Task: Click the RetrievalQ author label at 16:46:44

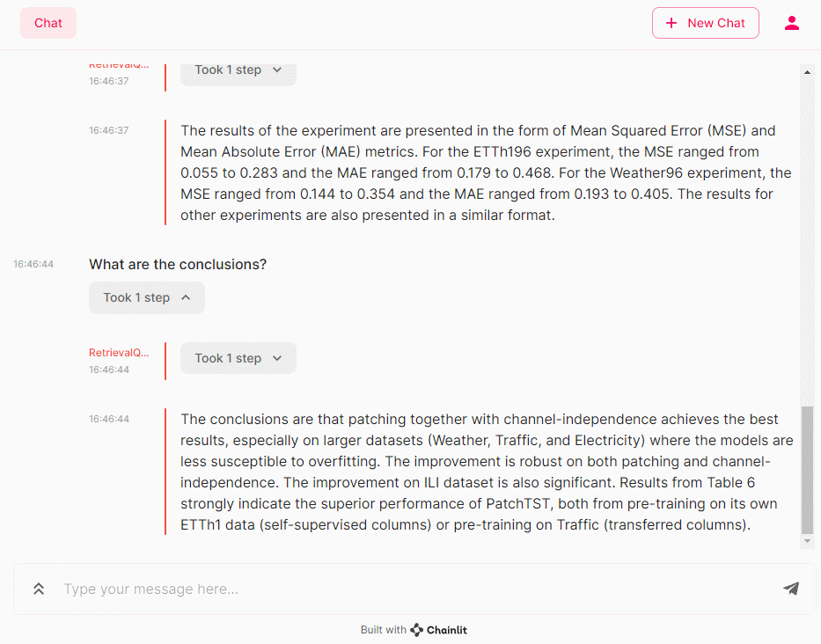Action: coord(119,353)
